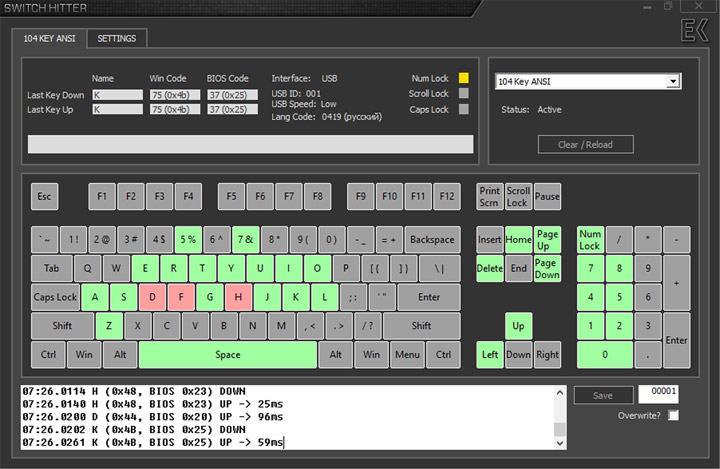Select the 104 KEY ANSI tab
The height and width of the screenshot is (469, 720).
pyautogui.click(x=50, y=38)
